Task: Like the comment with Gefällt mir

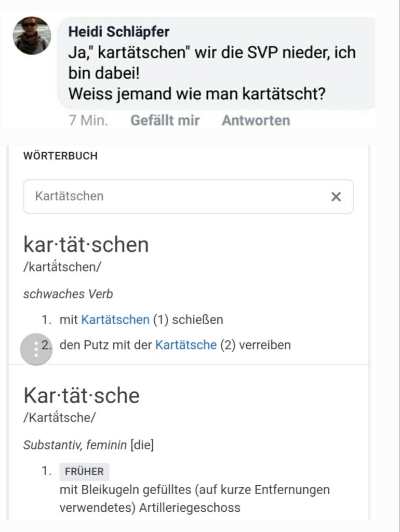Action: 165,121
